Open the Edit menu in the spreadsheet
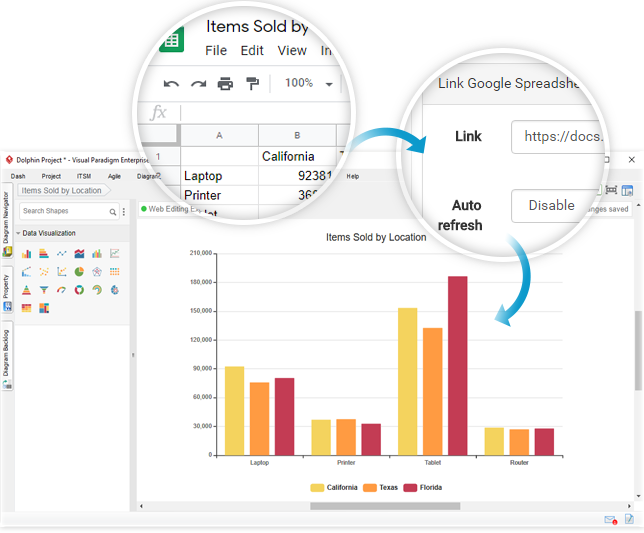Screen dimensions: 644x533 [x=252, y=51]
